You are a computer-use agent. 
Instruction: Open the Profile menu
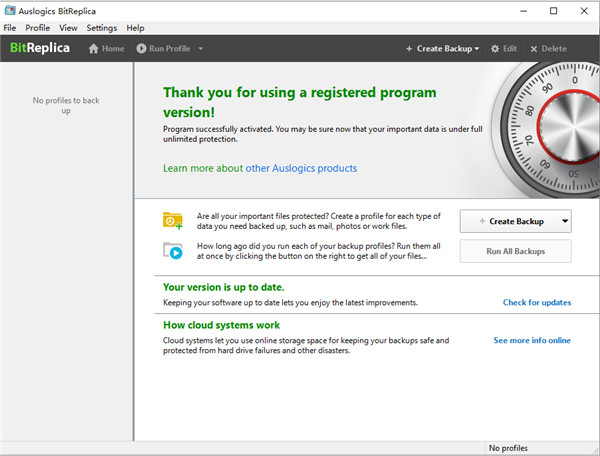(38, 28)
